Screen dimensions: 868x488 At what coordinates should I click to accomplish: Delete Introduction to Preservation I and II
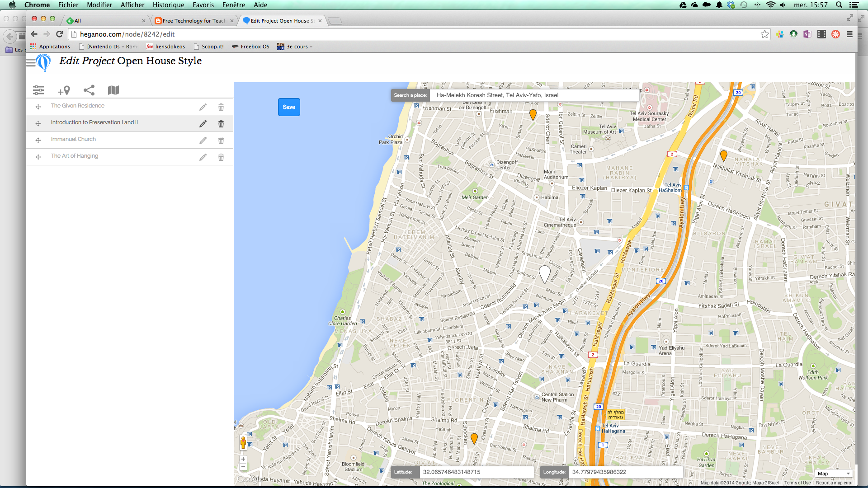pos(221,124)
